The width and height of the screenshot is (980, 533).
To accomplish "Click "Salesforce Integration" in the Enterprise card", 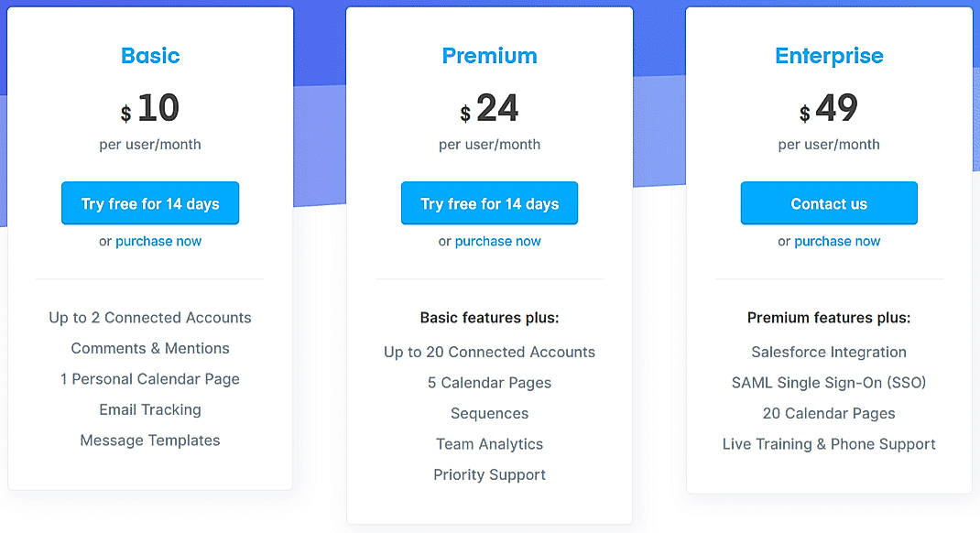I will coord(829,352).
